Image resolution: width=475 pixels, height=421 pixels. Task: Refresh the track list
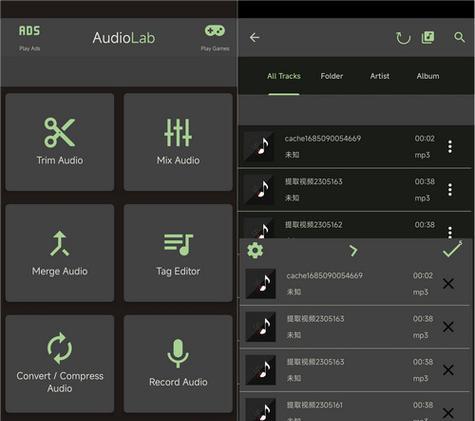coord(403,38)
